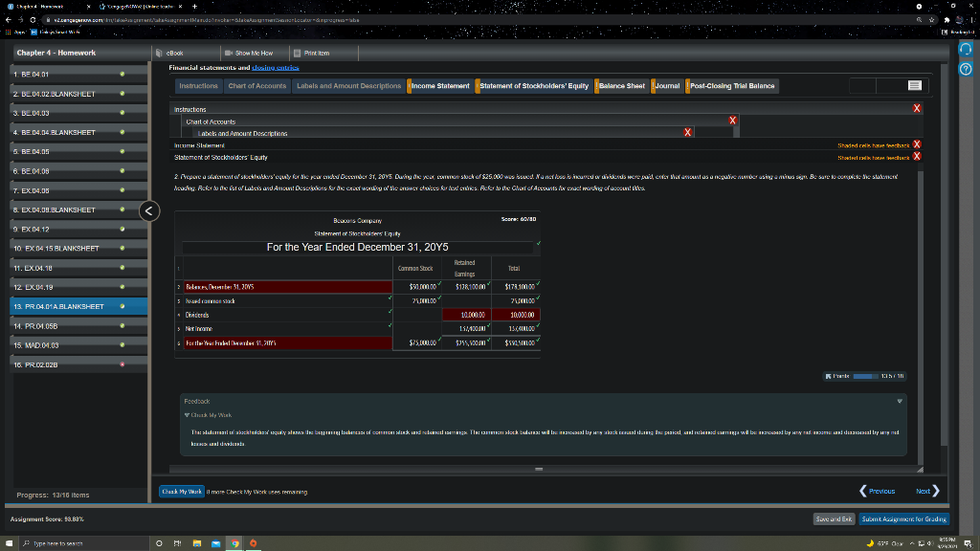This screenshot has width=980, height=551.
Task: Click Print Item
Action: pyautogui.click(x=311, y=54)
